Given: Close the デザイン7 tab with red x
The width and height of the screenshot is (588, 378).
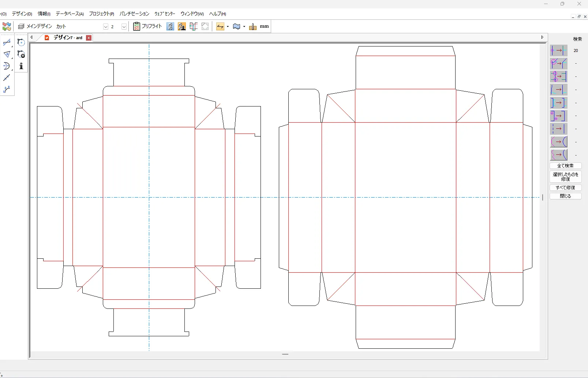Looking at the screenshot, I should 89,38.
